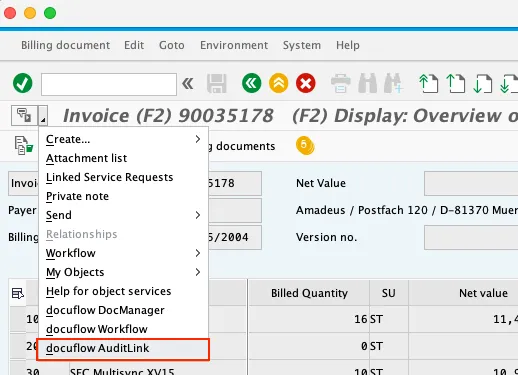Click the billed quantity cell showing 0
The width and height of the screenshot is (518, 375).
309,346
